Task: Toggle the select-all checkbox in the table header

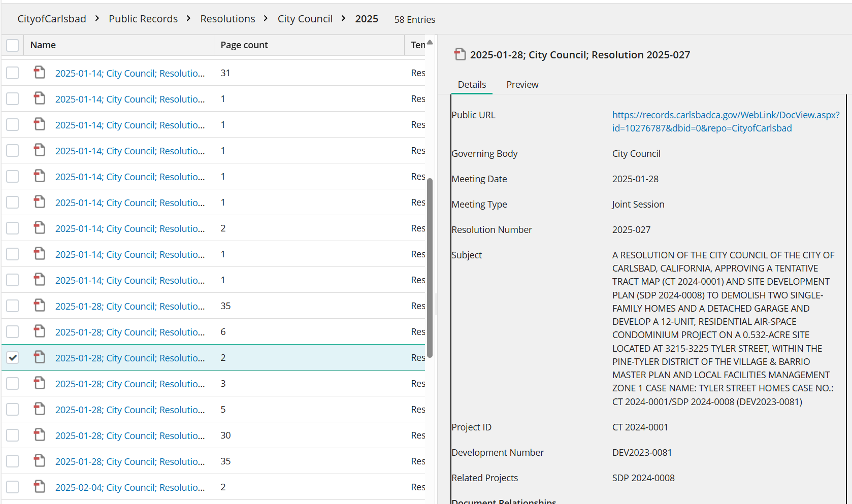Action: (13, 45)
